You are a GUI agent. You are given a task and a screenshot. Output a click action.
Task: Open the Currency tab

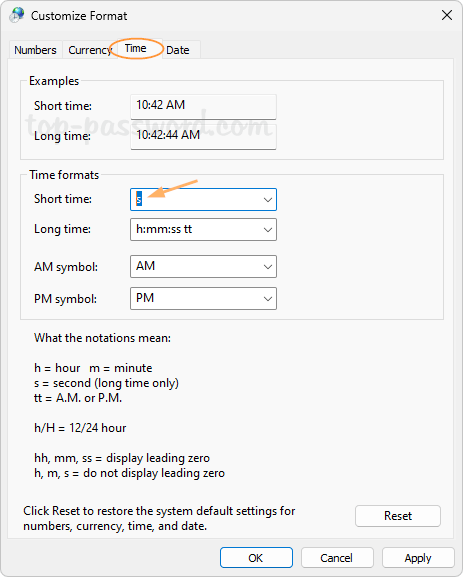[89, 50]
